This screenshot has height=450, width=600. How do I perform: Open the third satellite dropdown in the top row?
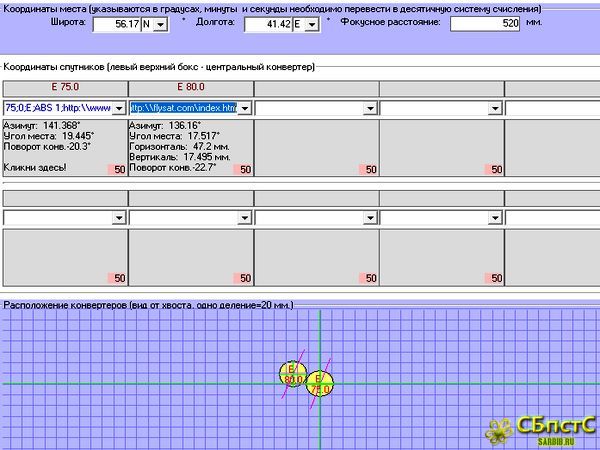point(370,108)
